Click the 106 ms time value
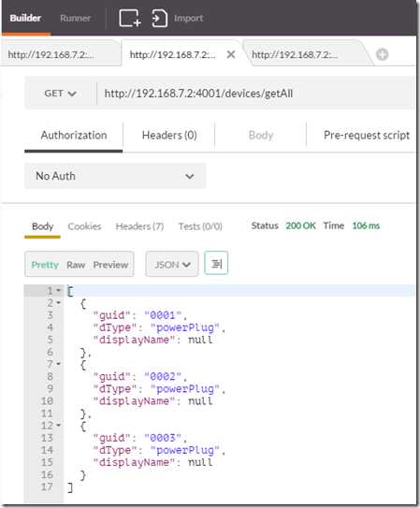 pyautogui.click(x=366, y=225)
